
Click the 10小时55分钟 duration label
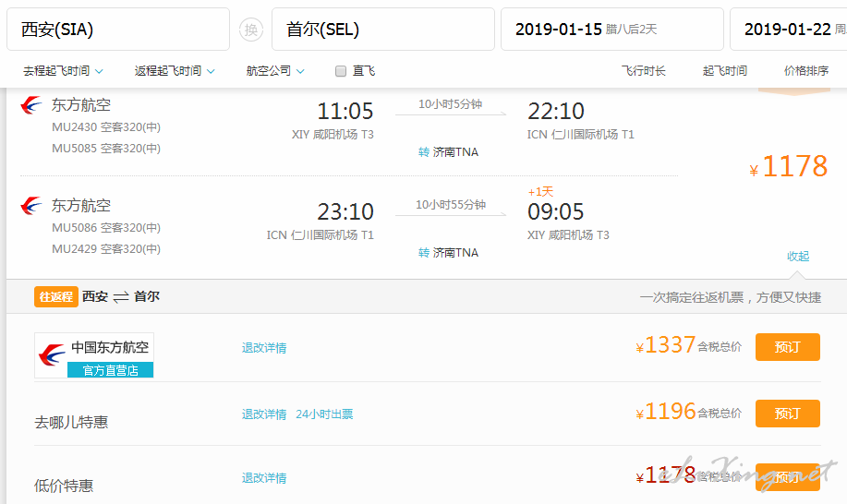tap(451, 205)
